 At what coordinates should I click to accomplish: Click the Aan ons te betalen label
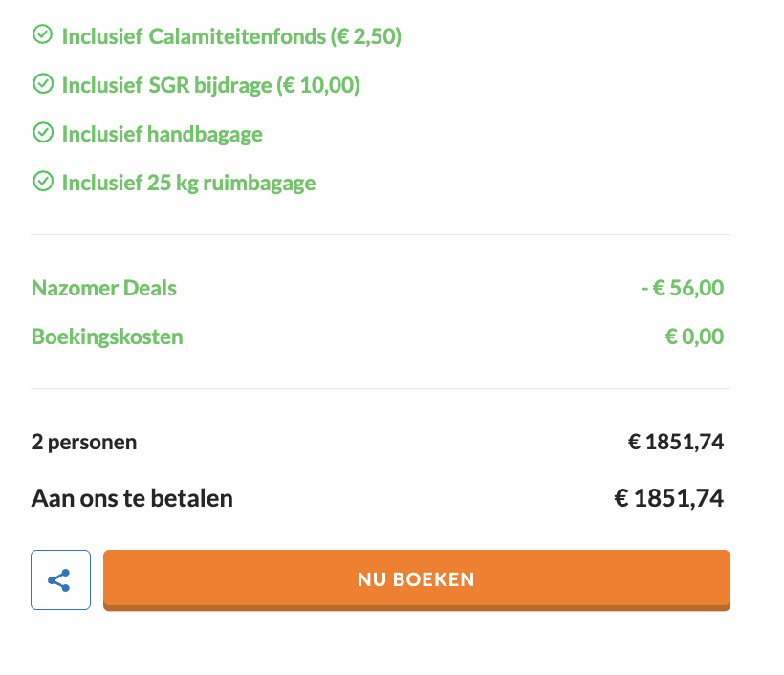(x=132, y=498)
